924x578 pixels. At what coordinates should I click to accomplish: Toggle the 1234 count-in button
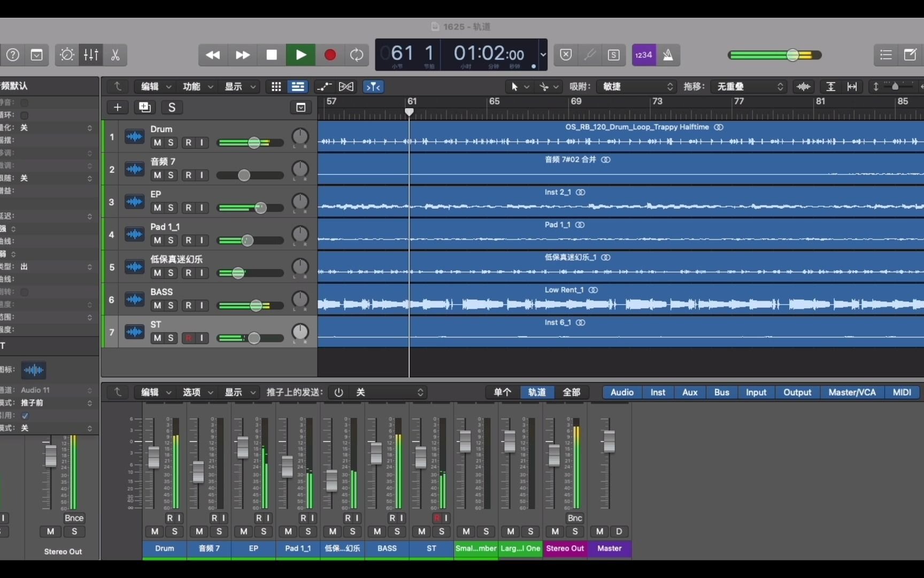[644, 55]
